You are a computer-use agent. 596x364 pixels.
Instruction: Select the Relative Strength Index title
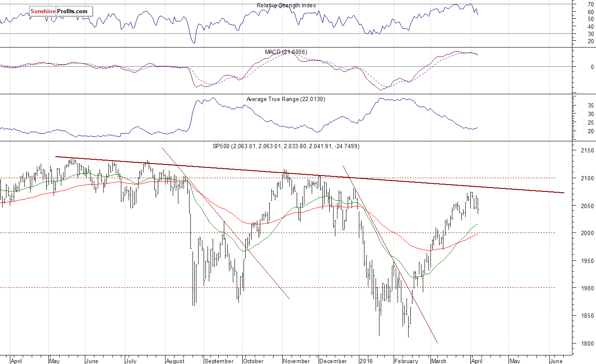click(286, 5)
